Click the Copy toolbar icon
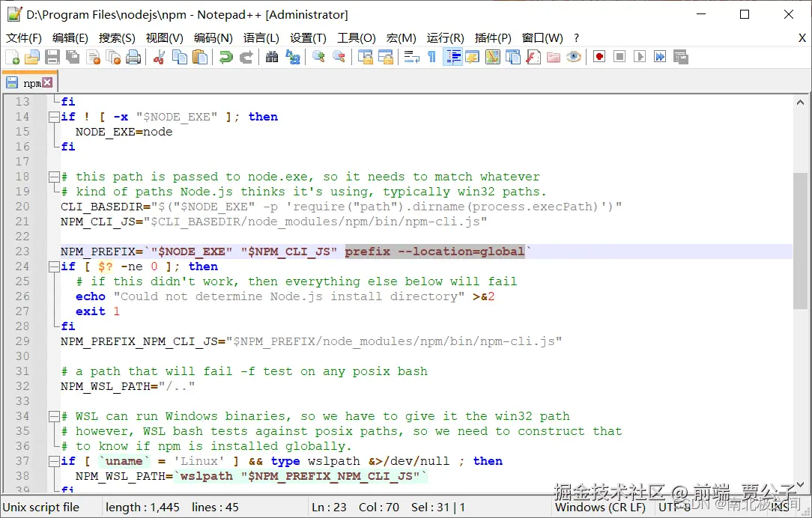The image size is (812, 518). click(x=180, y=57)
